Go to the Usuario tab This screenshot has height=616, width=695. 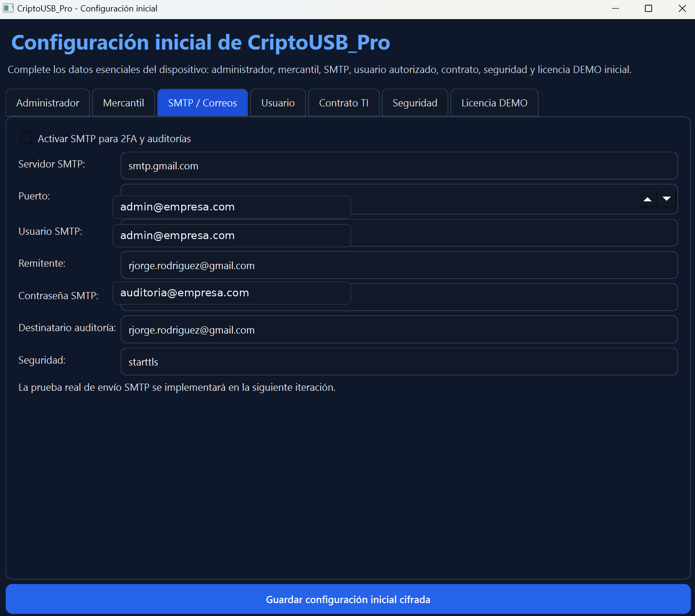[278, 103]
